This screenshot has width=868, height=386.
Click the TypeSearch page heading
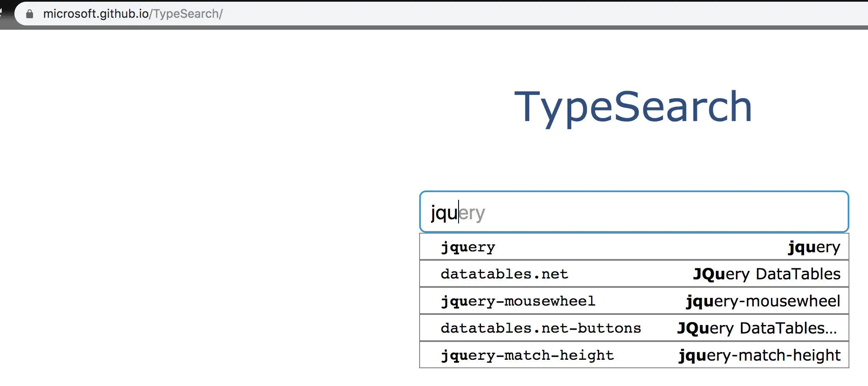coord(633,107)
